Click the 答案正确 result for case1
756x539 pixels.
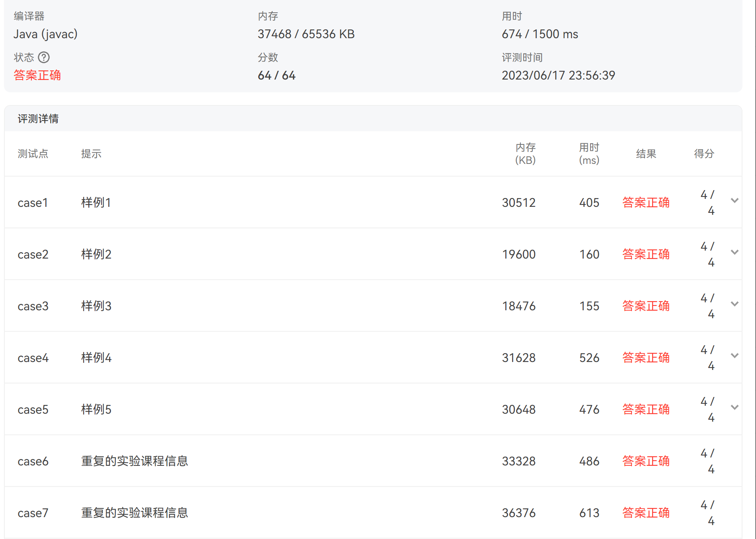(x=646, y=202)
